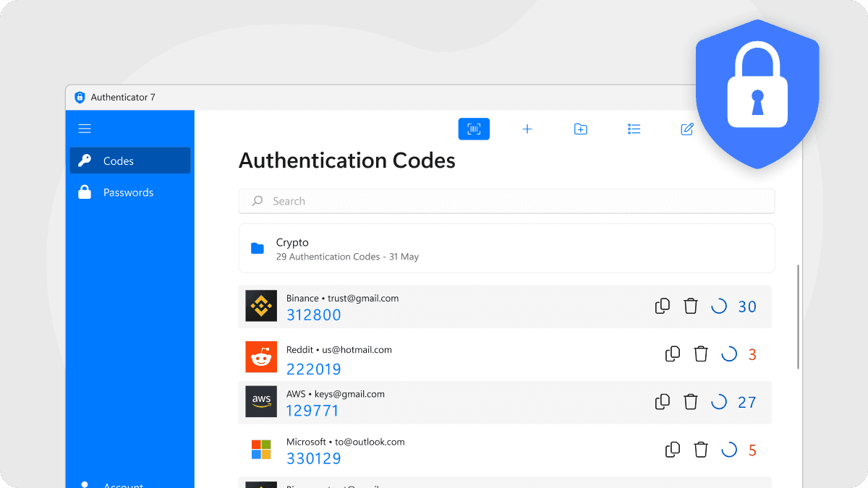Copy the Binance code 312800
Image resolution: width=868 pixels, height=488 pixels.
point(662,306)
